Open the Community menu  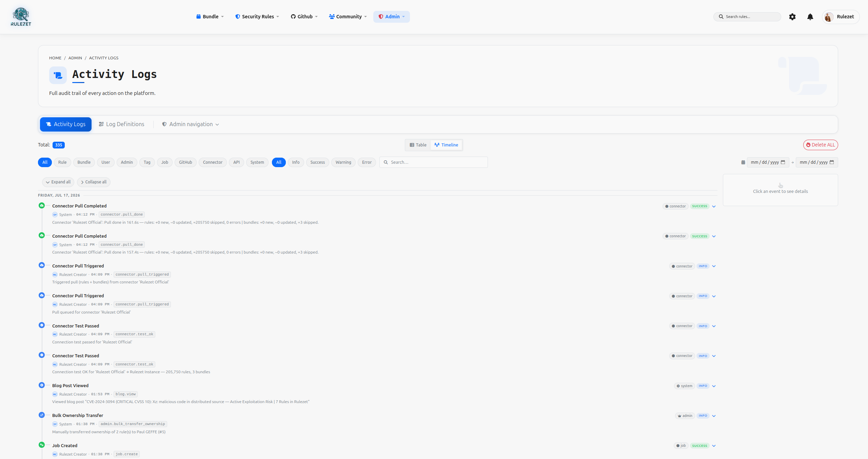click(x=348, y=17)
